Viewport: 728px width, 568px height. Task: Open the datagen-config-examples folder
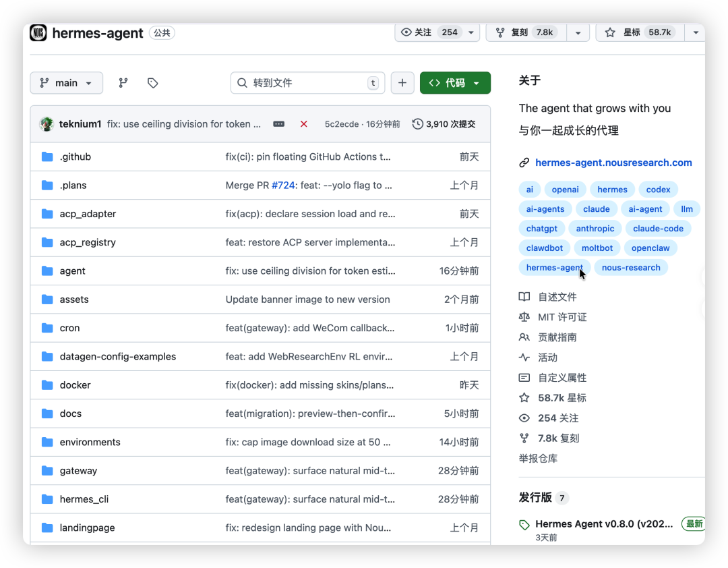pos(118,356)
